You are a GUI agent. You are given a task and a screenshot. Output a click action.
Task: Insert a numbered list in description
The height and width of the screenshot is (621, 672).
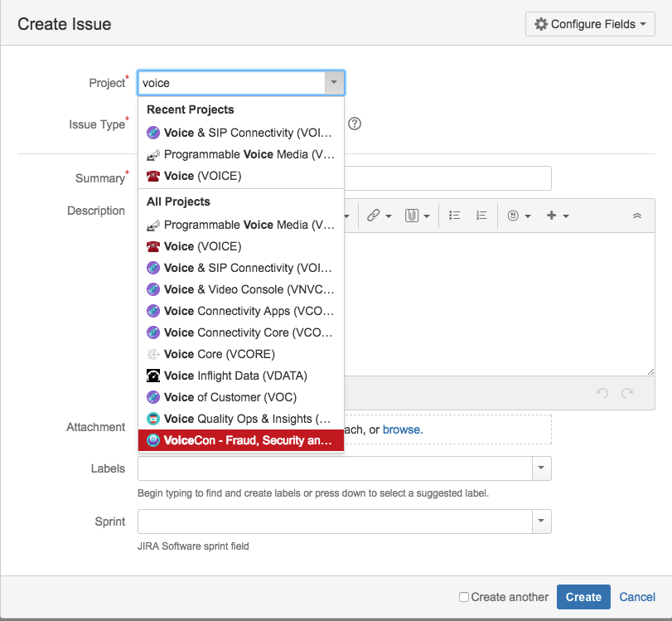[481, 216]
